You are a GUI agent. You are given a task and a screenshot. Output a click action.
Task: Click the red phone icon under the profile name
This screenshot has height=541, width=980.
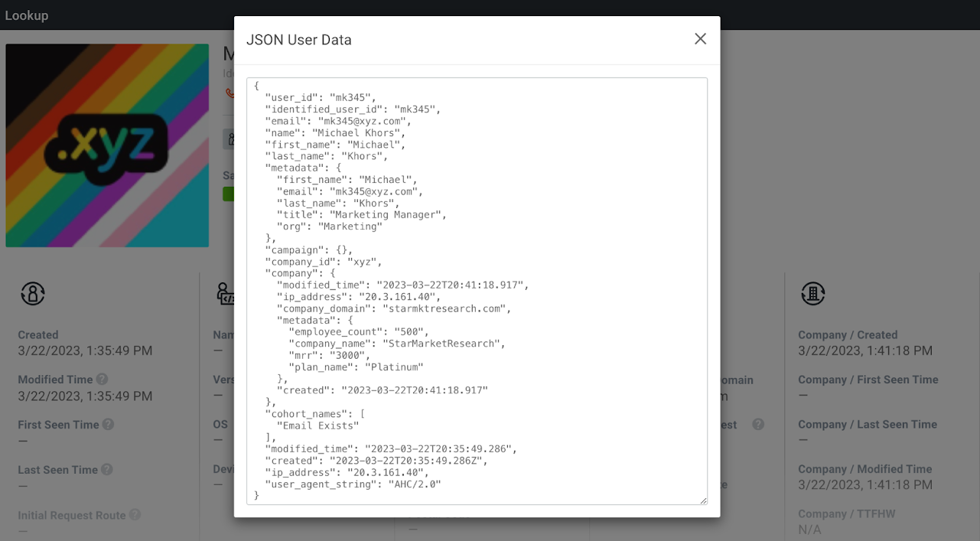point(230,93)
